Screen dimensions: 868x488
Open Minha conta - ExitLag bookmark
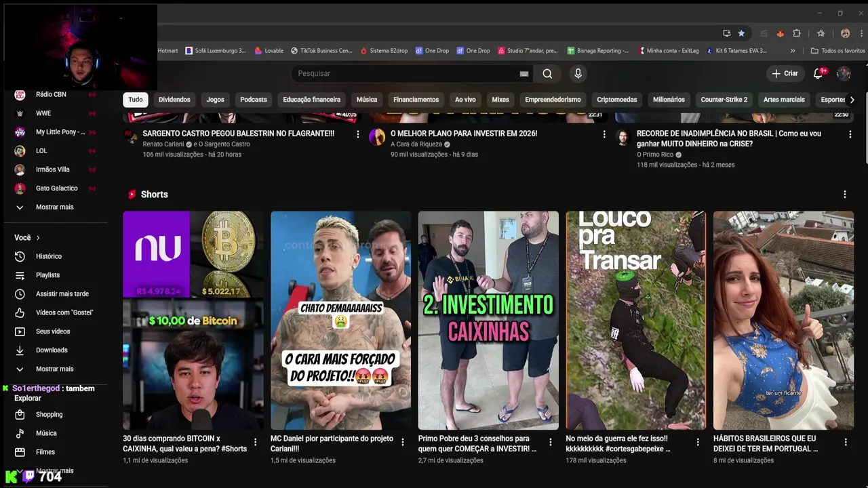pos(667,51)
